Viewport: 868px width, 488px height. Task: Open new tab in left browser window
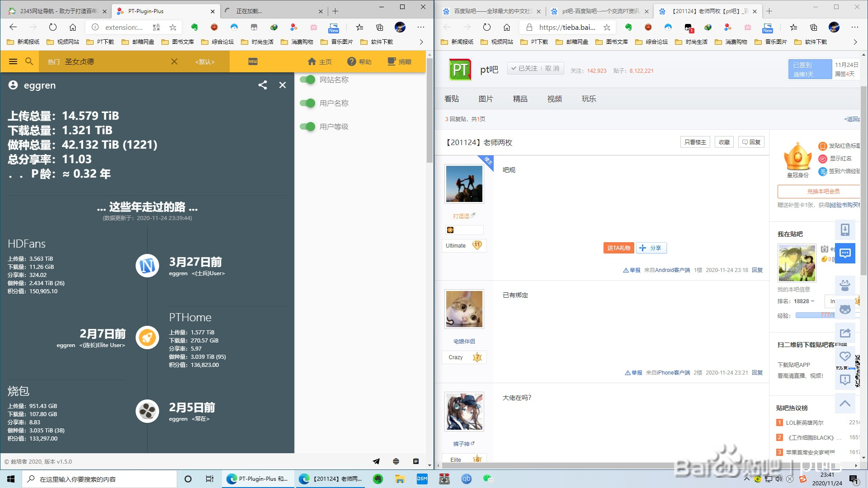pyautogui.click(x=335, y=11)
